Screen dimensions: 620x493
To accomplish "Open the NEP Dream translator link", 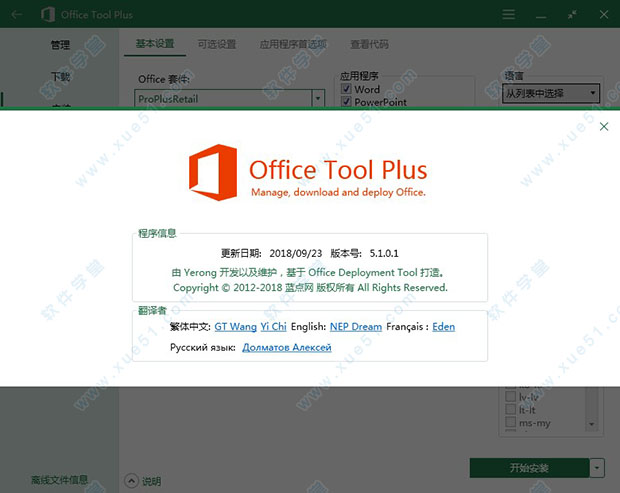I will pyautogui.click(x=356, y=327).
